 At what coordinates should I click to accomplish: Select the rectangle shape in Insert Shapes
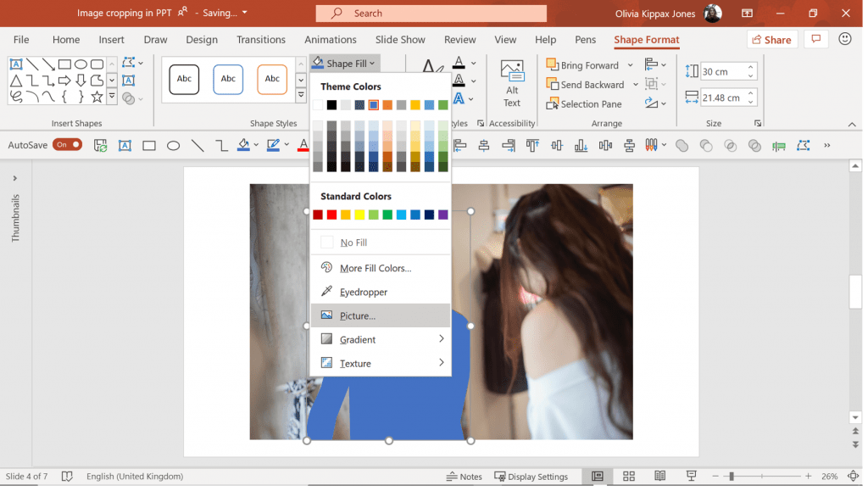[x=64, y=64]
